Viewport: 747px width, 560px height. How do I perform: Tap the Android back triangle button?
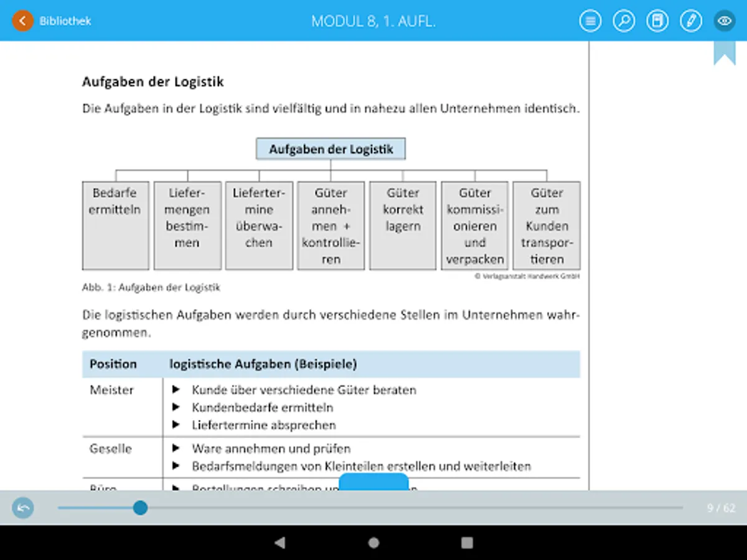pyautogui.click(x=280, y=543)
